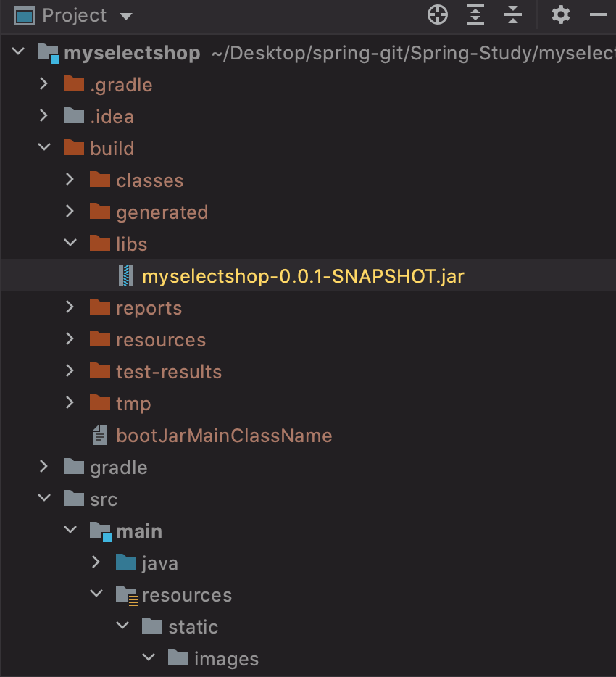Collapse the static folder chevron
Image resolution: width=616 pixels, height=677 pixels.
[122, 626]
